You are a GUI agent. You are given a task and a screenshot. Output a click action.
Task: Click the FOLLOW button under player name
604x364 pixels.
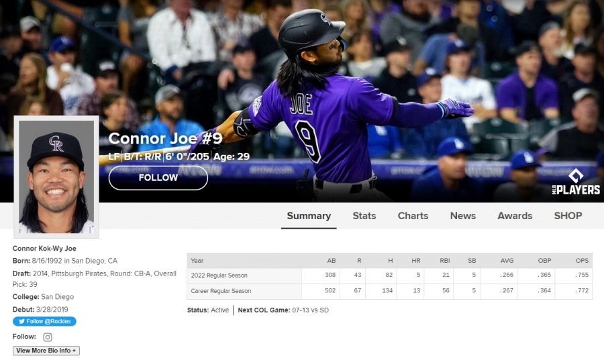pos(158,178)
